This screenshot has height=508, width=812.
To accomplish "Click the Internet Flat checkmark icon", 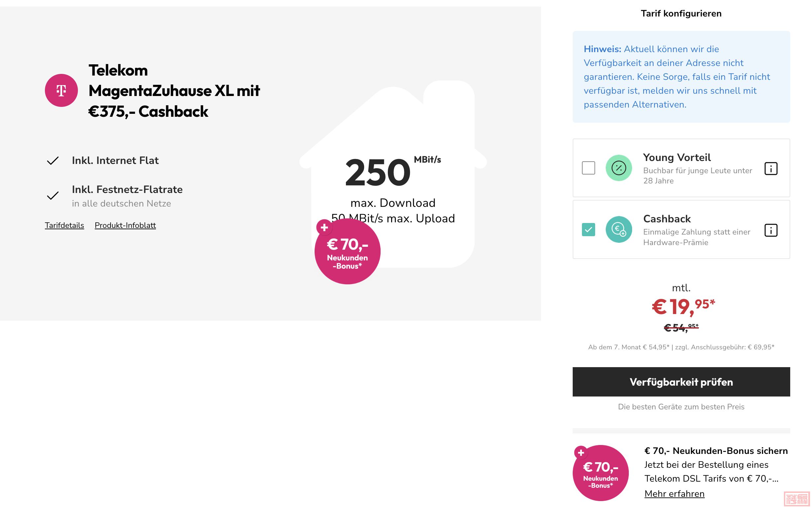I will click(53, 161).
